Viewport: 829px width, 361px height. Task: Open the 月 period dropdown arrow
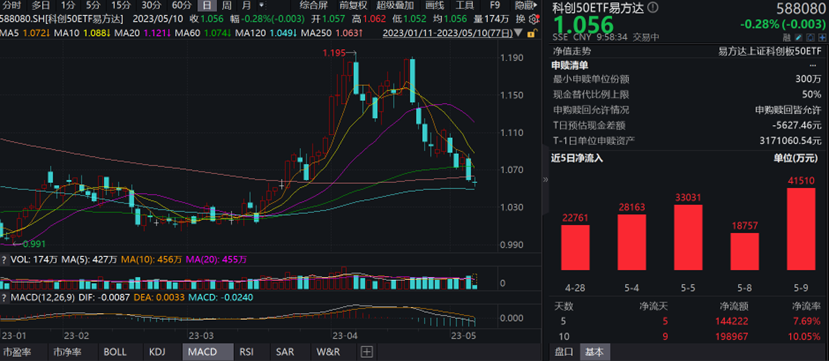[x=261, y=5]
